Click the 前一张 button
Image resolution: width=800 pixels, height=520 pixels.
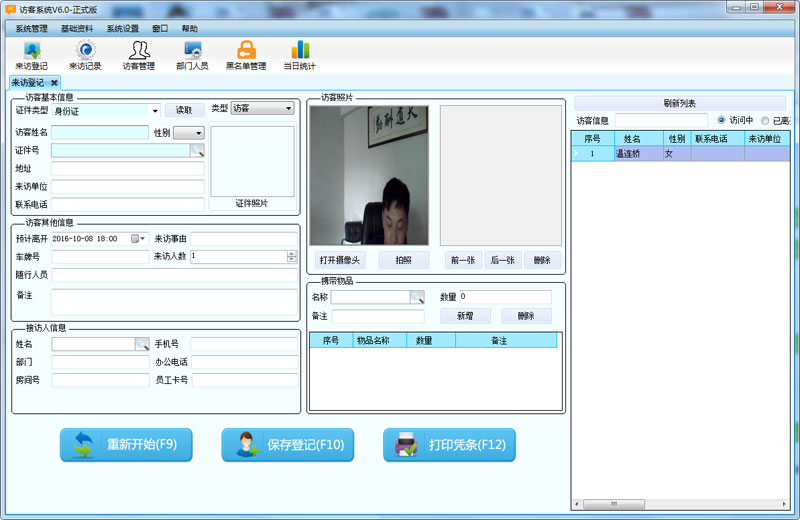[x=463, y=260]
